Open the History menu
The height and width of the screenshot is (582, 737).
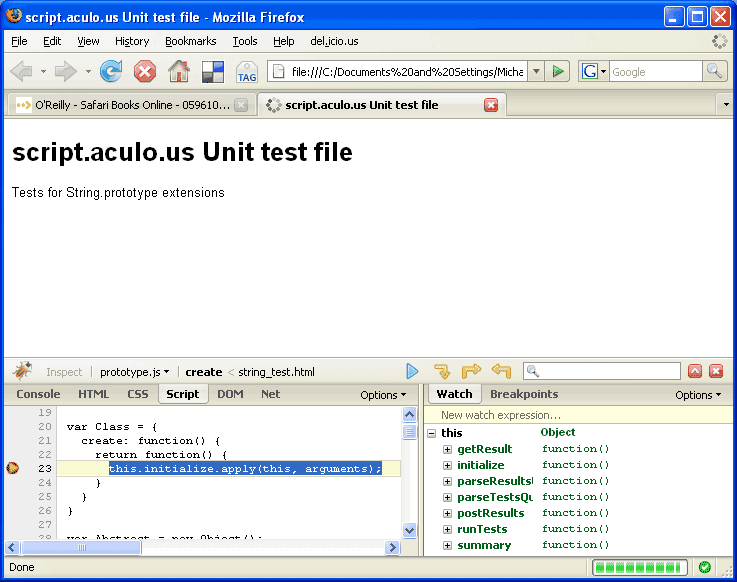pos(132,41)
